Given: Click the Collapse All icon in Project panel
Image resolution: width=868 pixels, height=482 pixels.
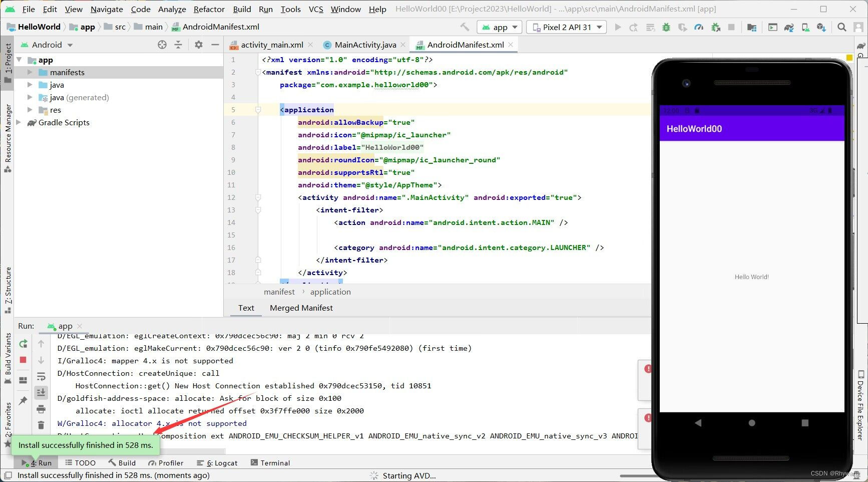Looking at the screenshot, I should [178, 45].
